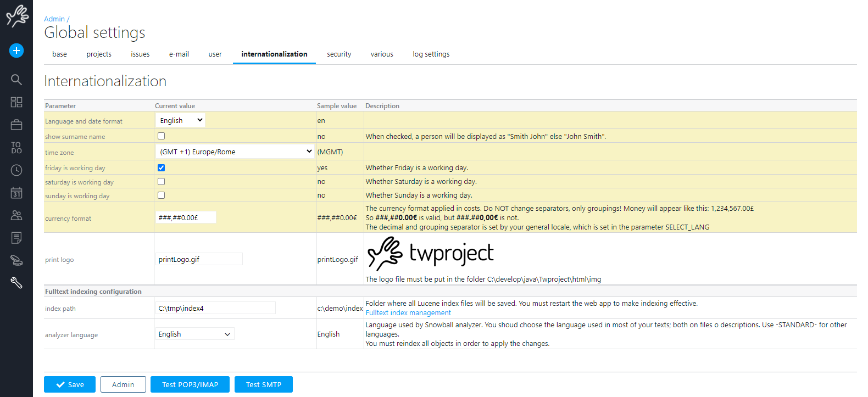Open the TO DO icon in sidebar
868x397 pixels.
pos(16,148)
